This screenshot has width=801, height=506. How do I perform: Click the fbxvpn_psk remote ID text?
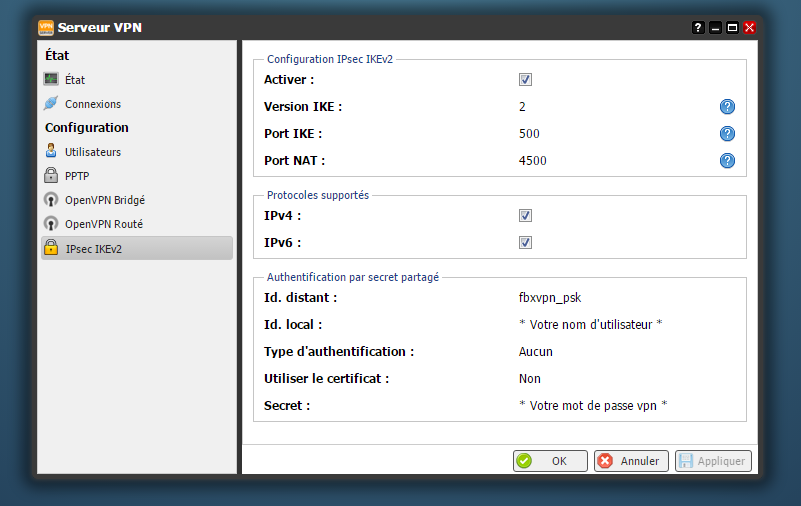[x=549, y=298]
